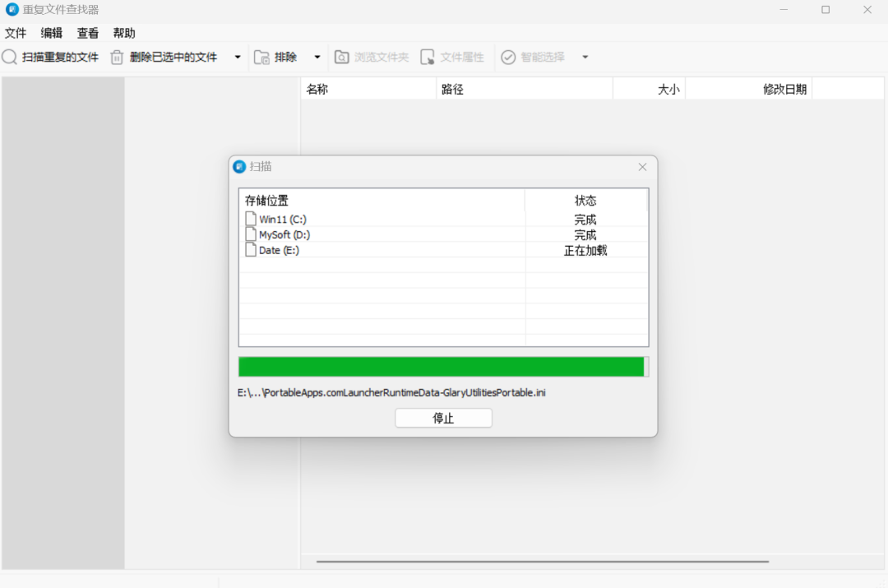Click the trash can delete icon
Image resolution: width=888 pixels, height=588 pixels.
coord(117,58)
